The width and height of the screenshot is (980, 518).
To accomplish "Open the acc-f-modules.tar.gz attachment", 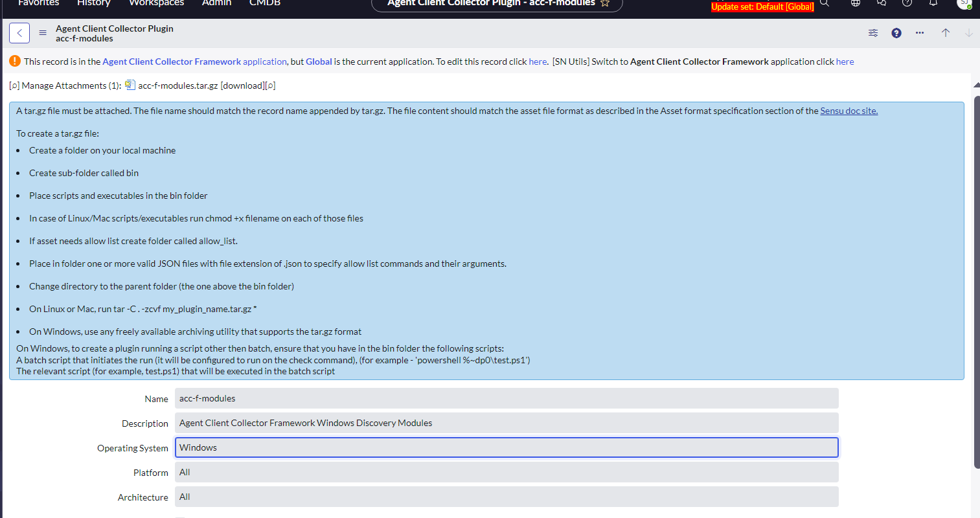I will [x=178, y=85].
